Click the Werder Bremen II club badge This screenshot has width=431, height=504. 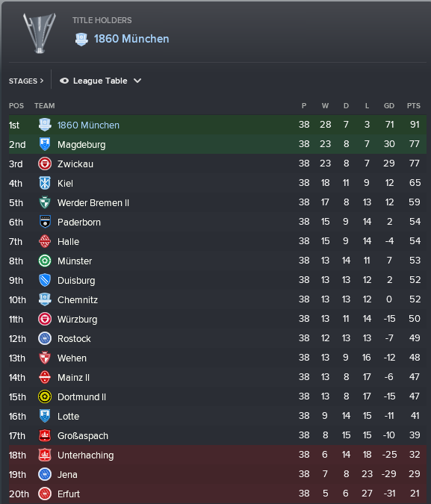click(x=45, y=203)
